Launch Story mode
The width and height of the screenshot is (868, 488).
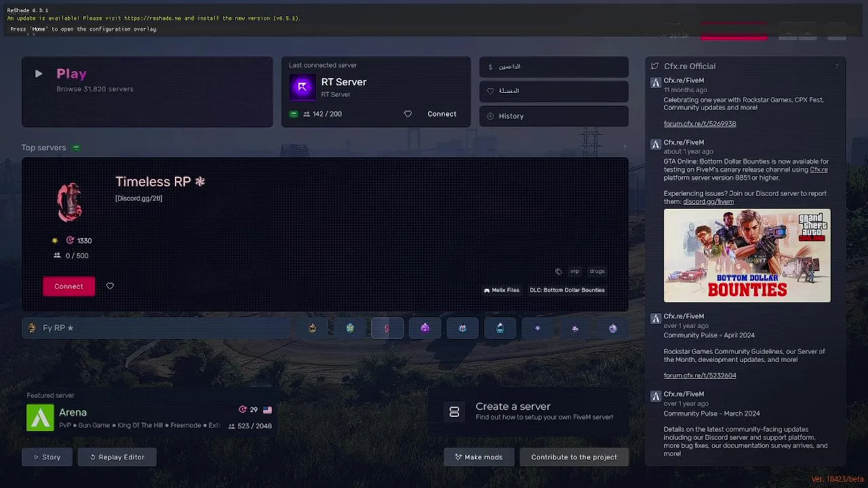(47, 457)
